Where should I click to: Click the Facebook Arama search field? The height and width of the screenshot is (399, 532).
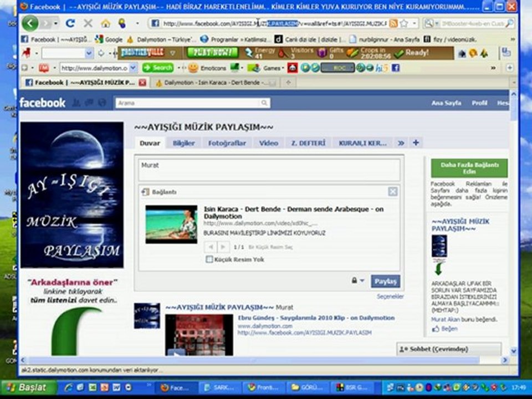[x=193, y=103]
